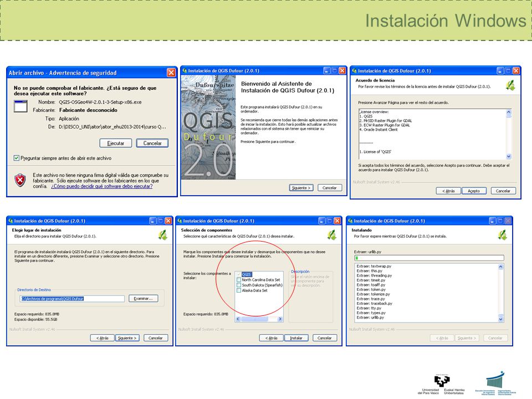Click the extraction log scrollbar up arrow

[501, 267]
